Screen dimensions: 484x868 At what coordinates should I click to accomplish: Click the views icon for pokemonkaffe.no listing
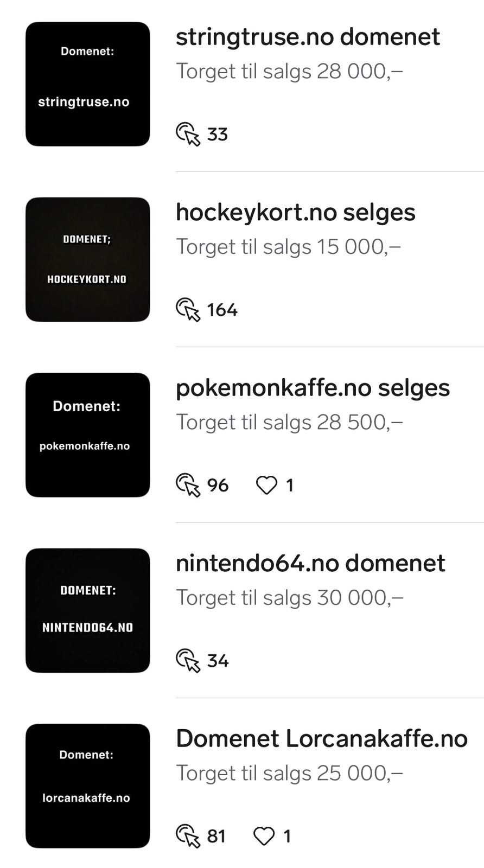[188, 485]
